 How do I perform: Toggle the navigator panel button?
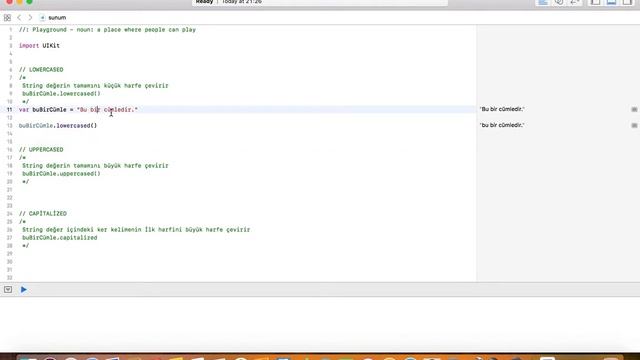[596, 2]
